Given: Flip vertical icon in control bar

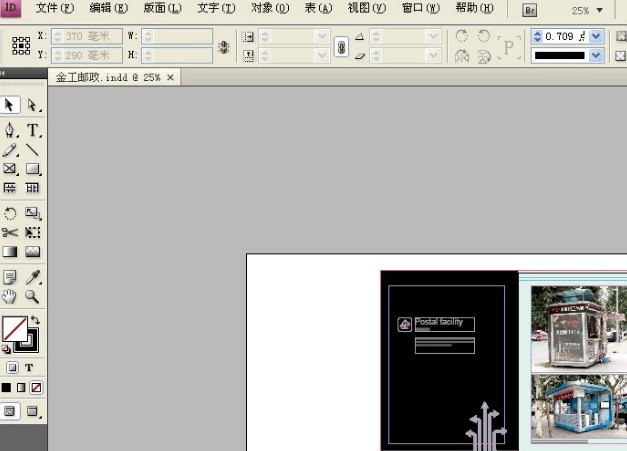Looking at the screenshot, I should click(x=484, y=56).
